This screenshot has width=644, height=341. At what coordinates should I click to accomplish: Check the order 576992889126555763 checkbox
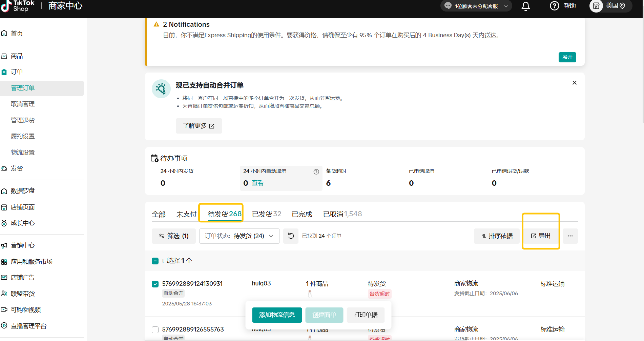[x=155, y=330]
